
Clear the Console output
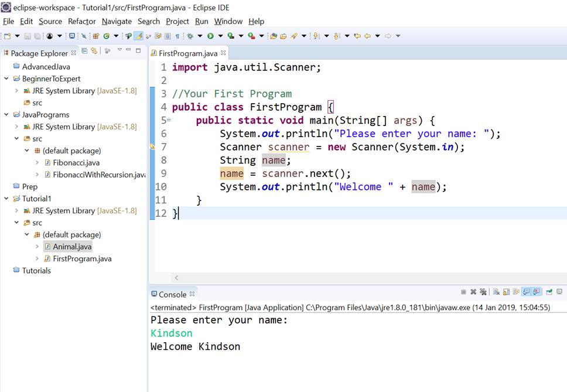click(496, 291)
